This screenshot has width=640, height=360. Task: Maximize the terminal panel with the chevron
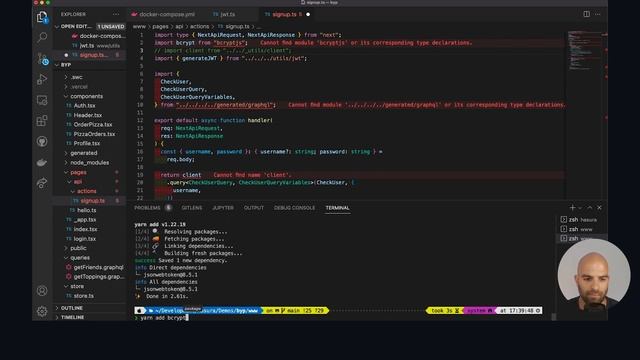590,208
